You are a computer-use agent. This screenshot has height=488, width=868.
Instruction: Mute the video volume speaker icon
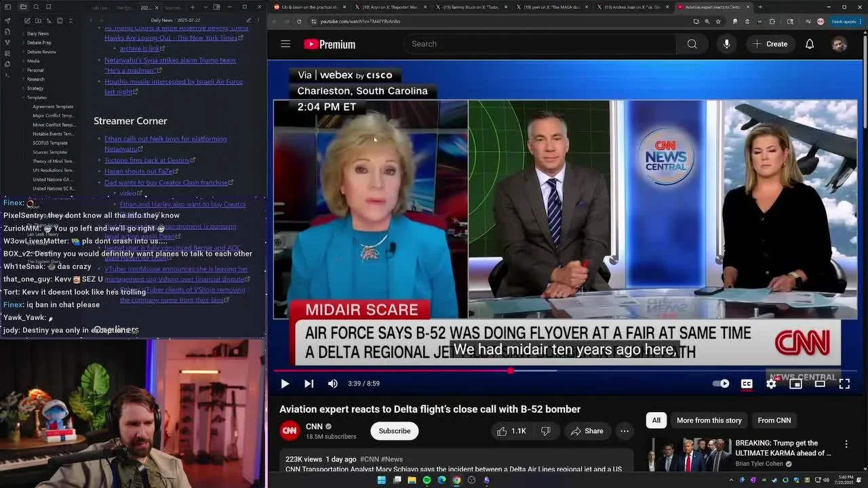point(332,384)
